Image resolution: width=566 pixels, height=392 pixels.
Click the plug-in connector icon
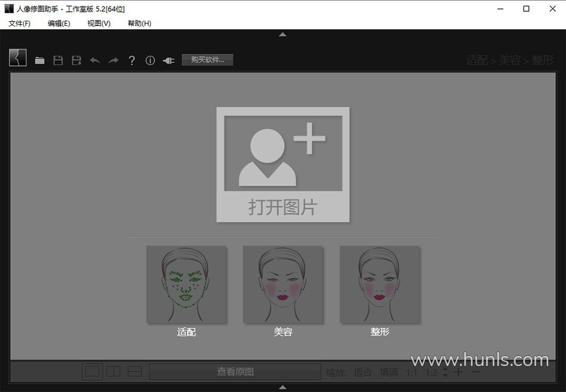click(x=169, y=60)
